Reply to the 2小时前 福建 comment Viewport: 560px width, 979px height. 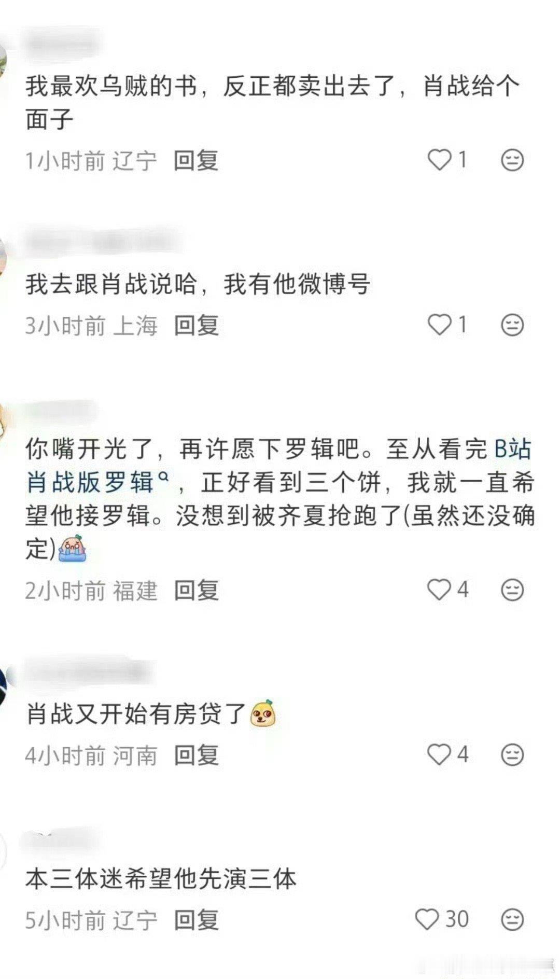click(196, 590)
